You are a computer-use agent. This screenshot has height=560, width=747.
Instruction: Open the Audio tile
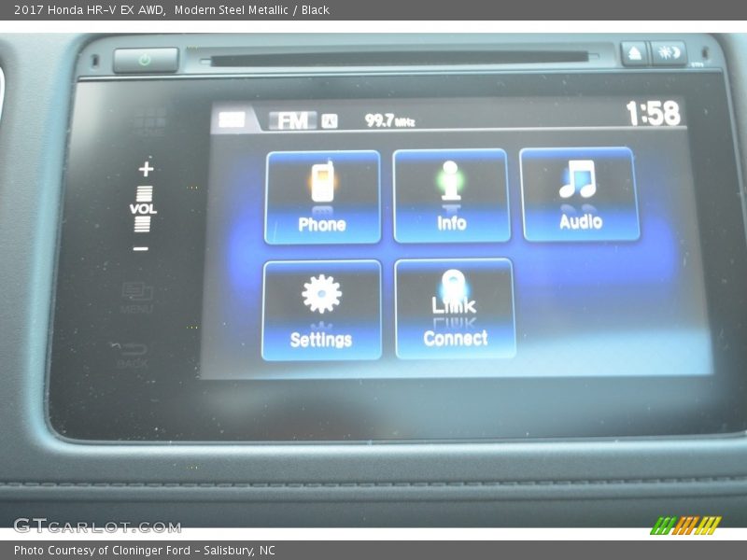(x=580, y=194)
